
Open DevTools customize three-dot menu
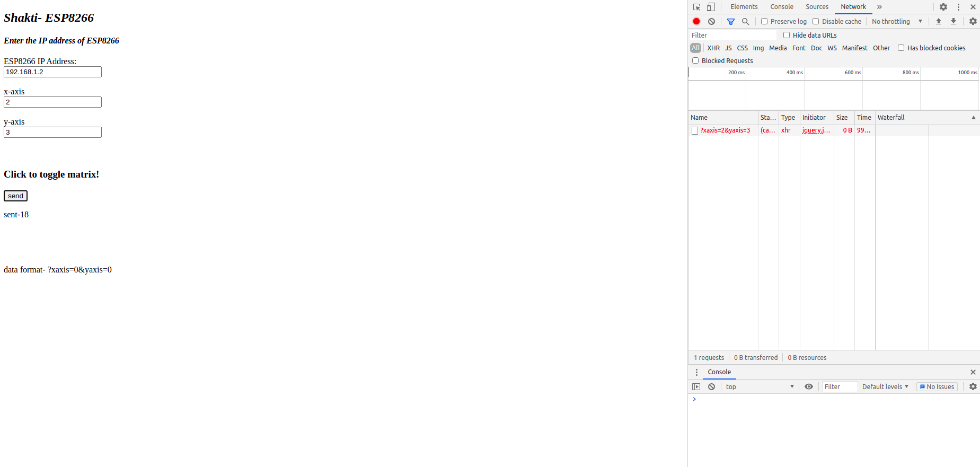coord(958,7)
